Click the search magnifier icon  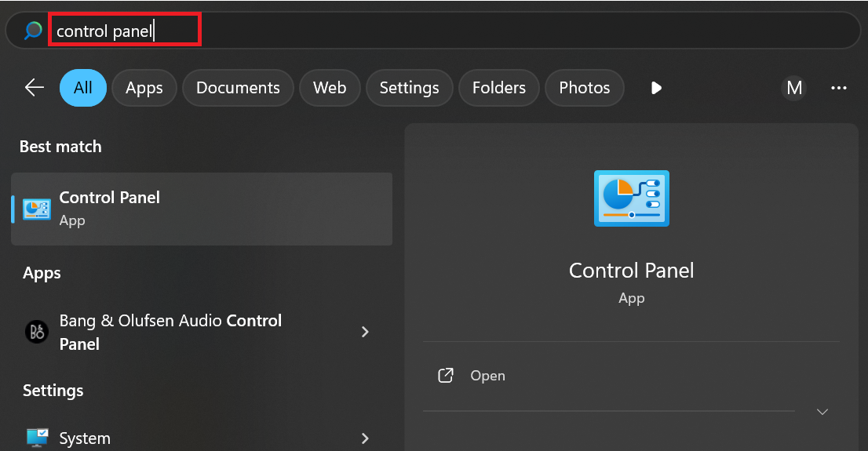33,31
